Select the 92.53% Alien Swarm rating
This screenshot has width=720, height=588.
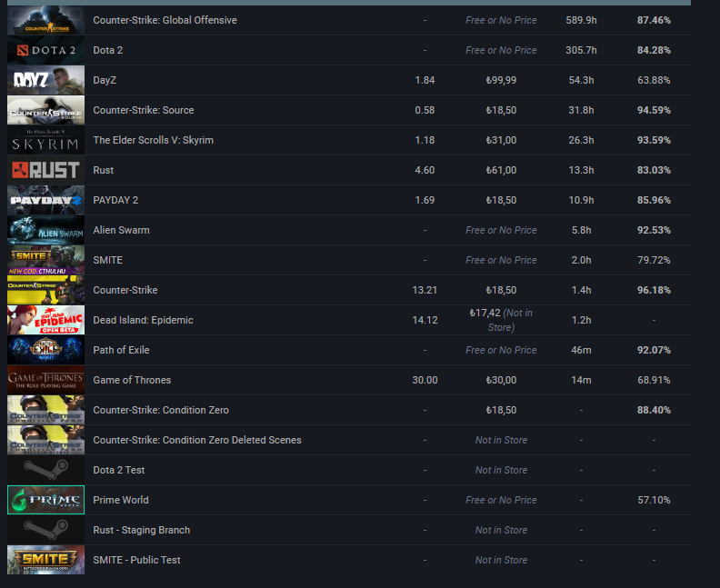[x=654, y=230]
